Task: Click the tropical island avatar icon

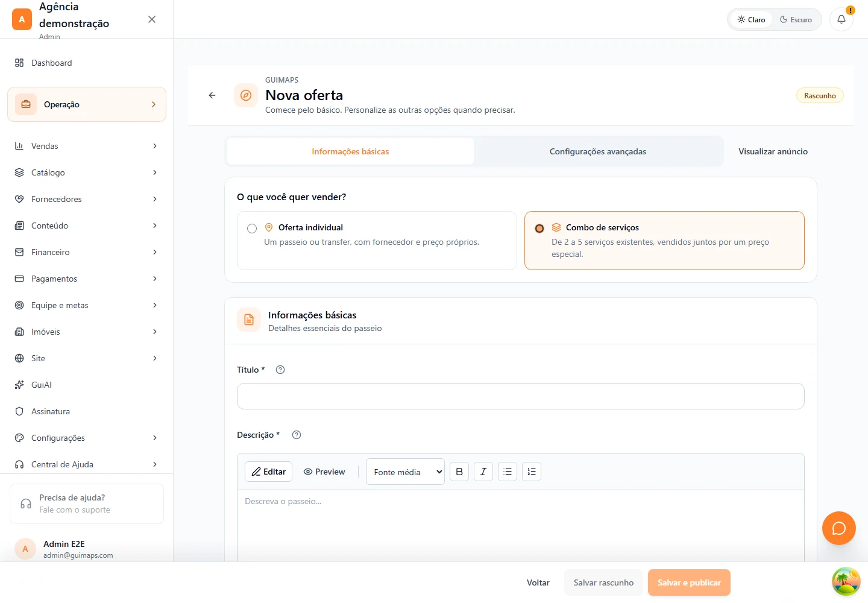Action: click(x=846, y=581)
